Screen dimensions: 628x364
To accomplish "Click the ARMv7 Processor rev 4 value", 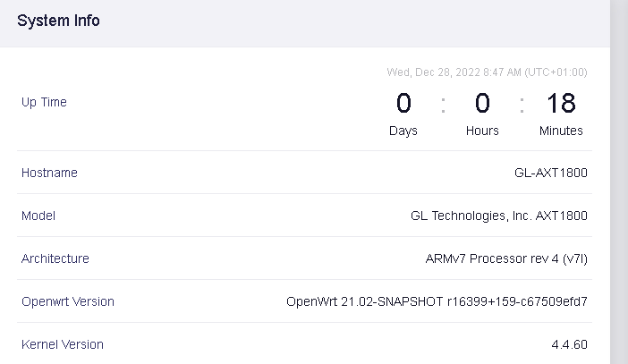I will coord(506,258).
